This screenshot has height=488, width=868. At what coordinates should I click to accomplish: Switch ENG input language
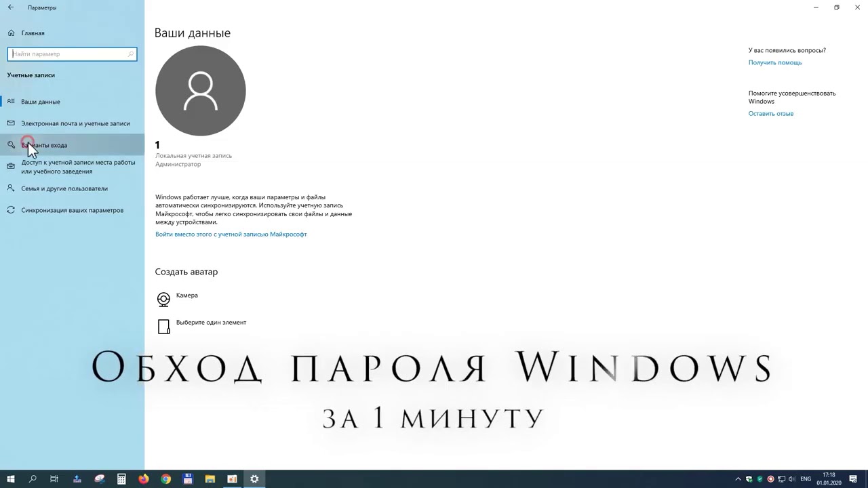(806, 479)
